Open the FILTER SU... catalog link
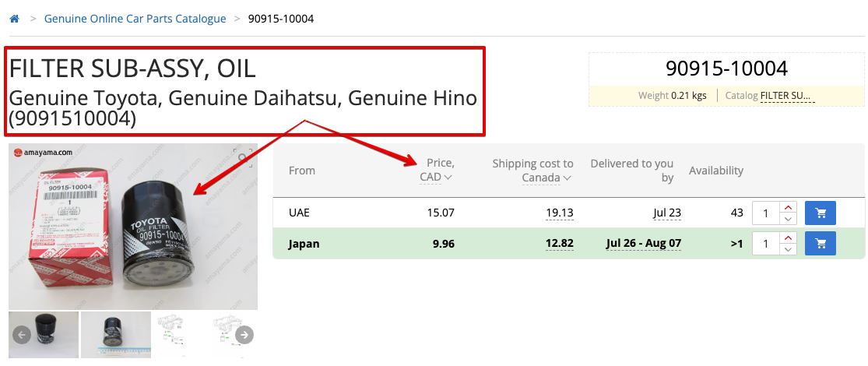 pos(787,96)
